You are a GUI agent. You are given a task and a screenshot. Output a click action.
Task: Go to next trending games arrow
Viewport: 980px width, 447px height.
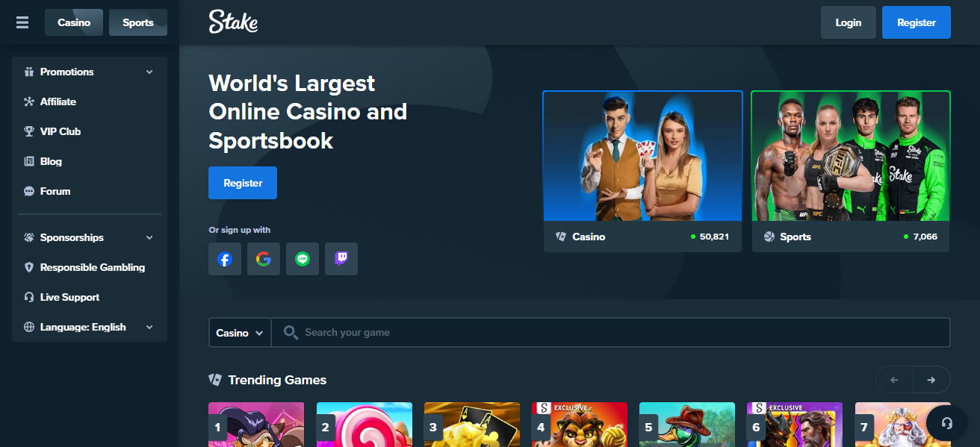point(931,380)
